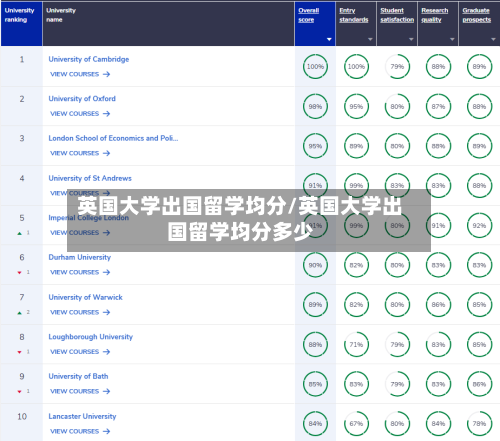Screen dimensions: 500x441
Task: Click Overall score sort dropdown arrow
Action: 329,39
